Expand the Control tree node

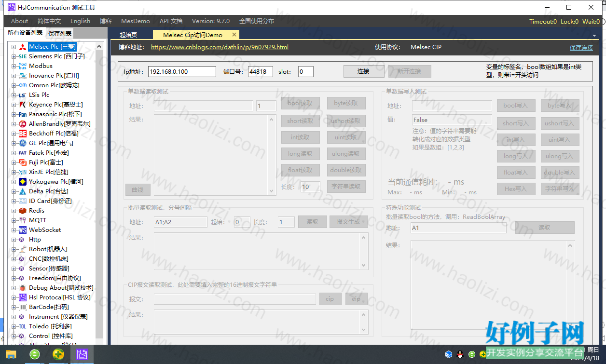pos(14,336)
